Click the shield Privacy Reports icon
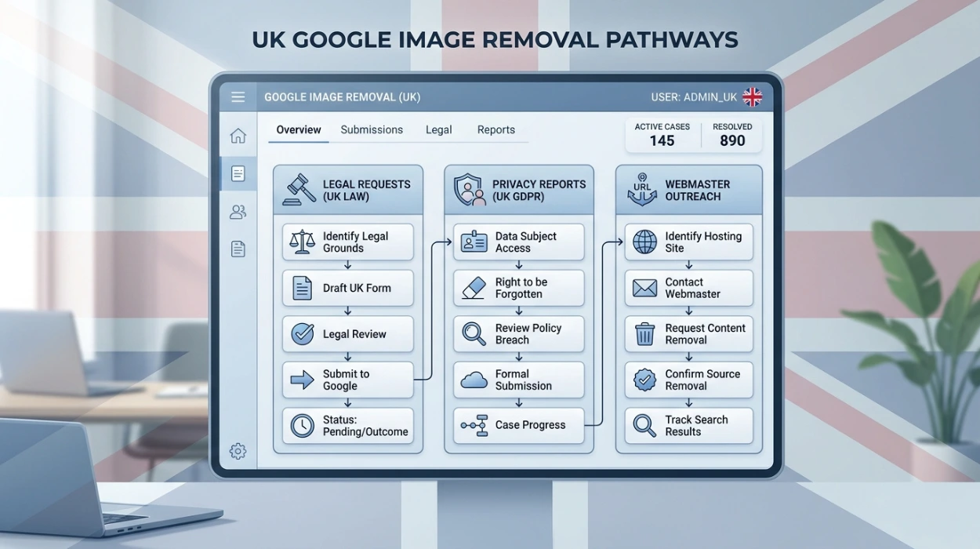Screen dimensions: 980x549 [469, 190]
